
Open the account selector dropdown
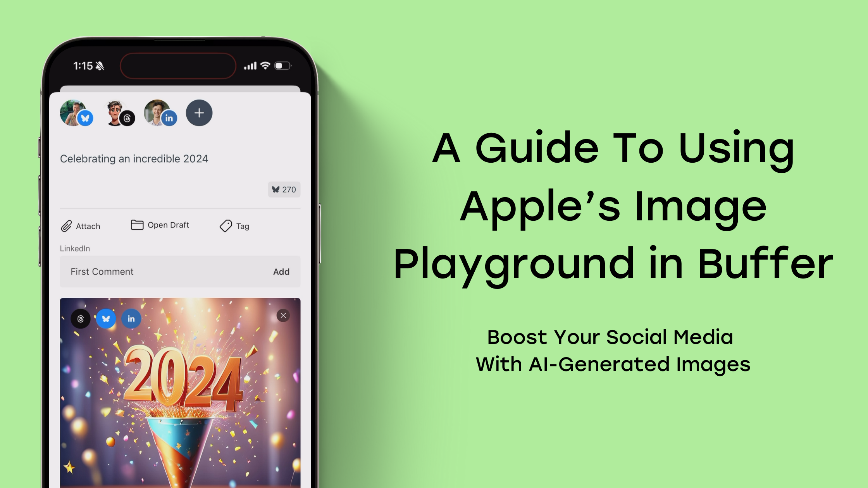coord(199,113)
